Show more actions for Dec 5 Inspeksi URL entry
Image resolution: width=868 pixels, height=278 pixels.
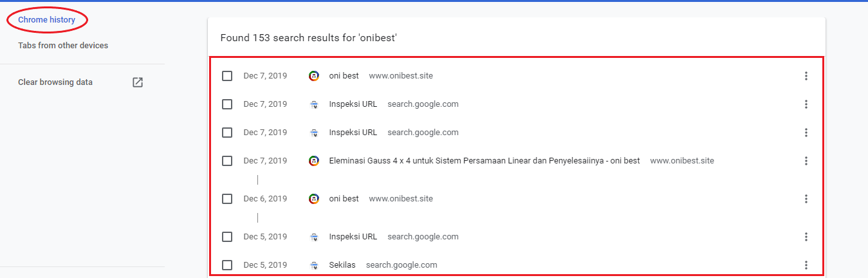(806, 237)
